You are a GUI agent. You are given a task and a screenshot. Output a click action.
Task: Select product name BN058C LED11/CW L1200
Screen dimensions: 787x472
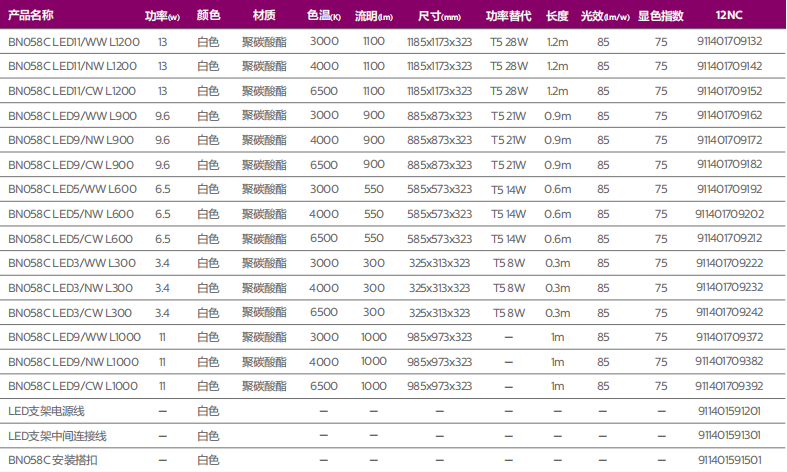(72, 91)
